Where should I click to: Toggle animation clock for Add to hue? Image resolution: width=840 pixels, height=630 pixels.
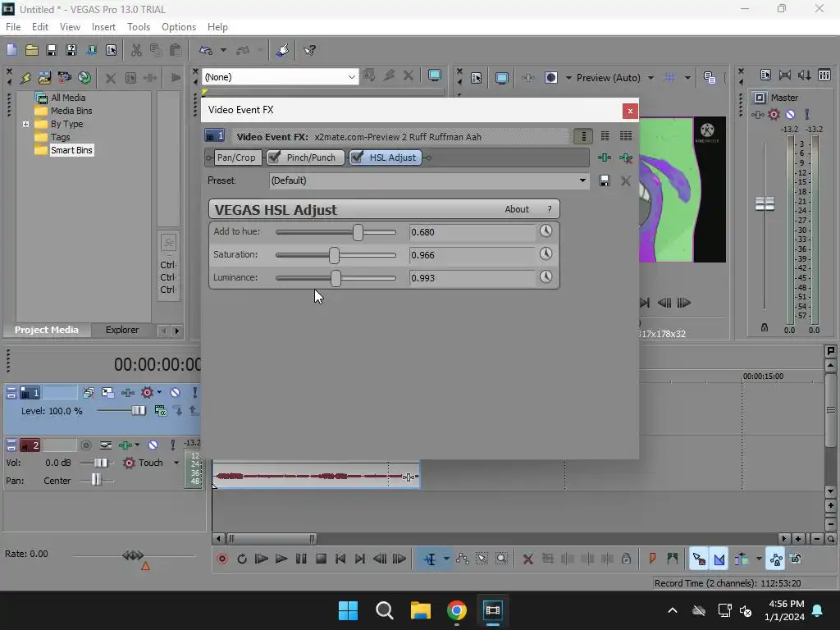coord(546,231)
